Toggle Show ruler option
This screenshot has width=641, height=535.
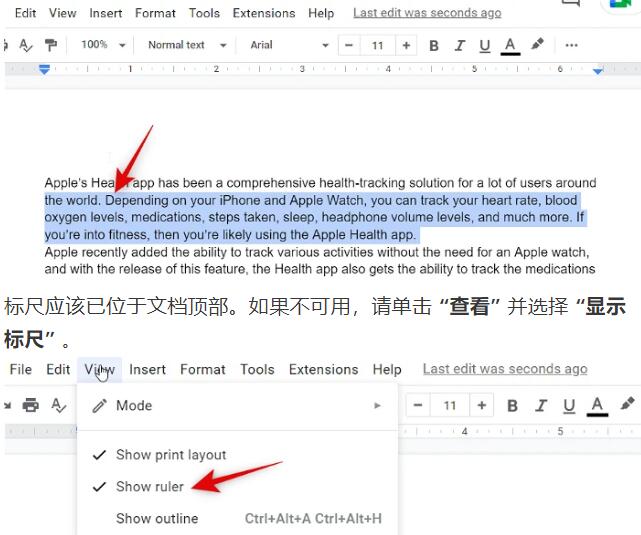pos(237,487)
